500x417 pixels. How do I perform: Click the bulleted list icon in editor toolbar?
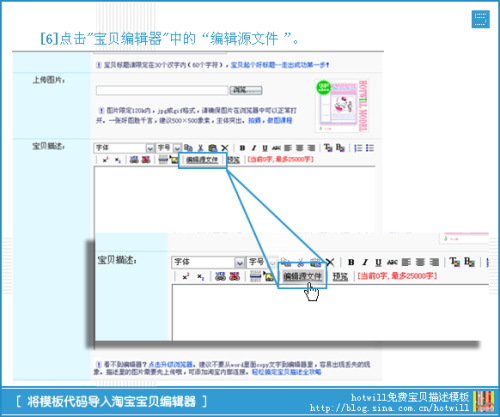pos(370,148)
